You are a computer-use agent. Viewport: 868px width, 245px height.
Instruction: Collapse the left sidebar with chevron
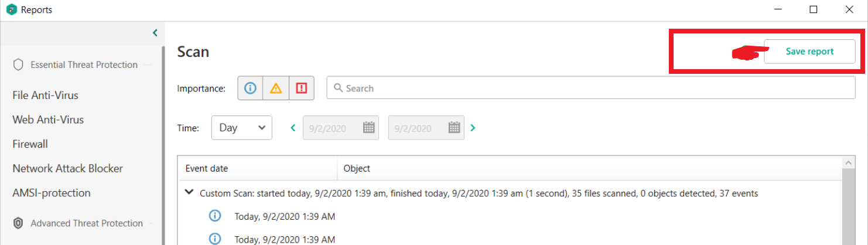pos(155,33)
